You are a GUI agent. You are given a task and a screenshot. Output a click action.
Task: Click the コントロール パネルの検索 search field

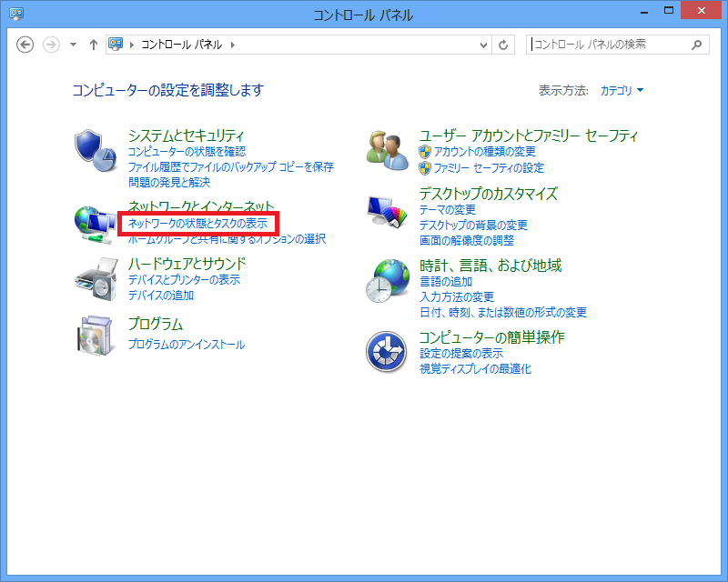(x=608, y=44)
